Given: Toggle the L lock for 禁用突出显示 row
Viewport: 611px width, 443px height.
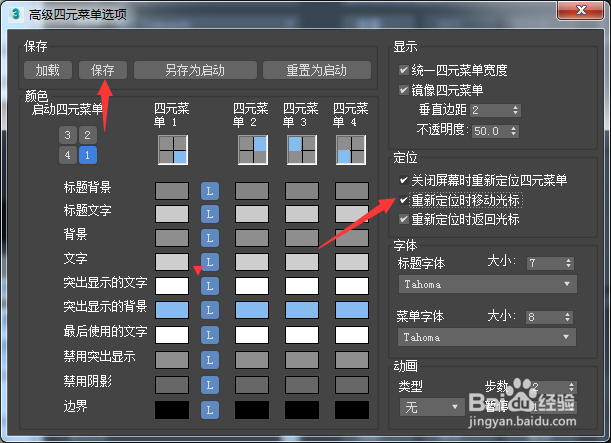Looking at the screenshot, I should [x=210, y=360].
